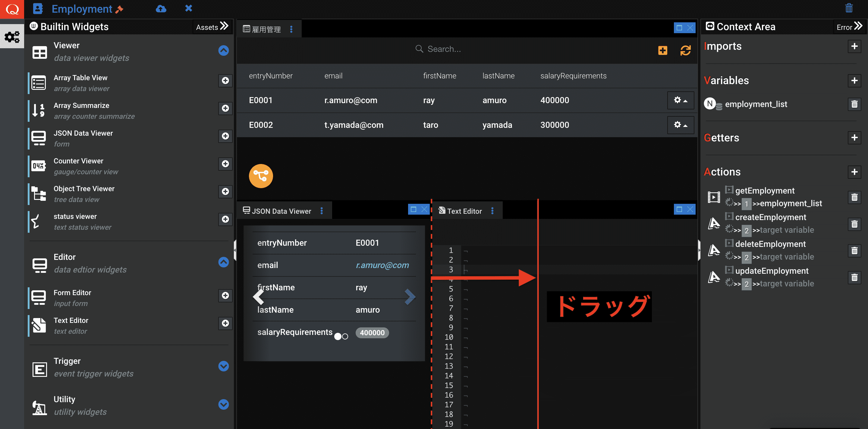The width and height of the screenshot is (868, 429).
Task: Add a new import with plus
Action: coord(854,46)
